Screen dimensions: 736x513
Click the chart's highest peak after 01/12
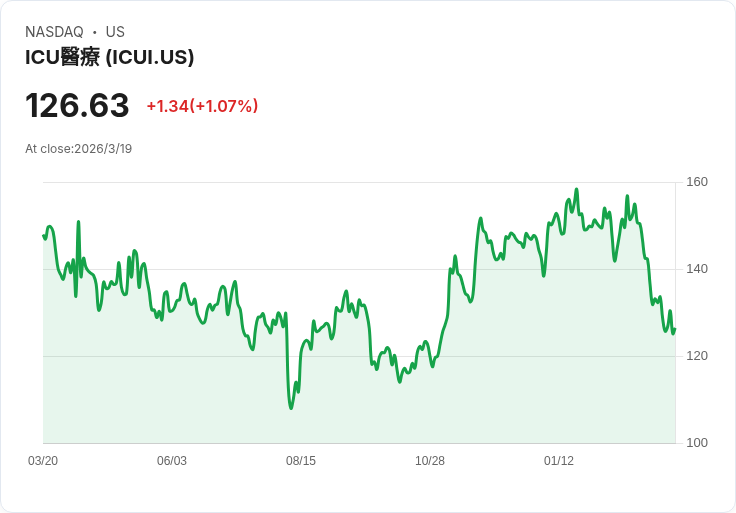pyautogui.click(x=576, y=190)
